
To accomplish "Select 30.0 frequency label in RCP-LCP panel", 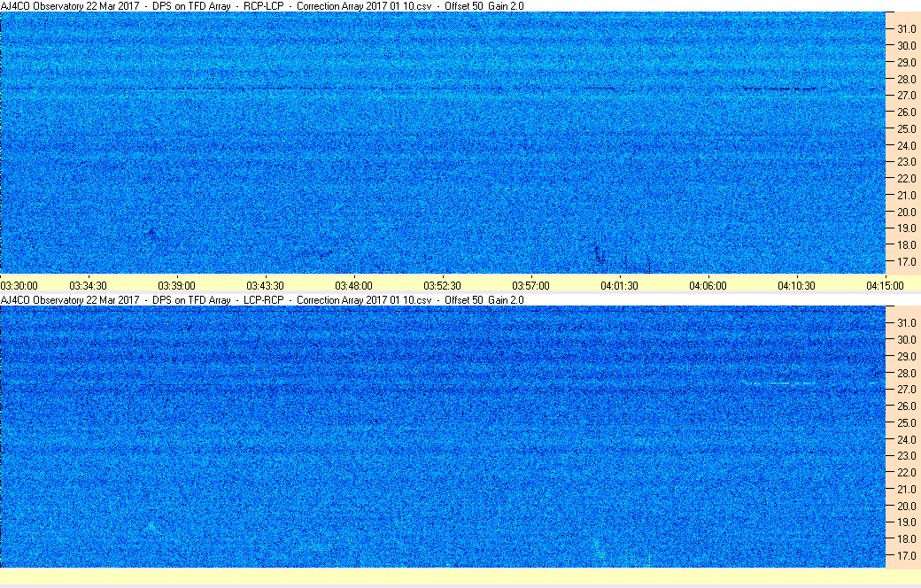I will point(906,45).
